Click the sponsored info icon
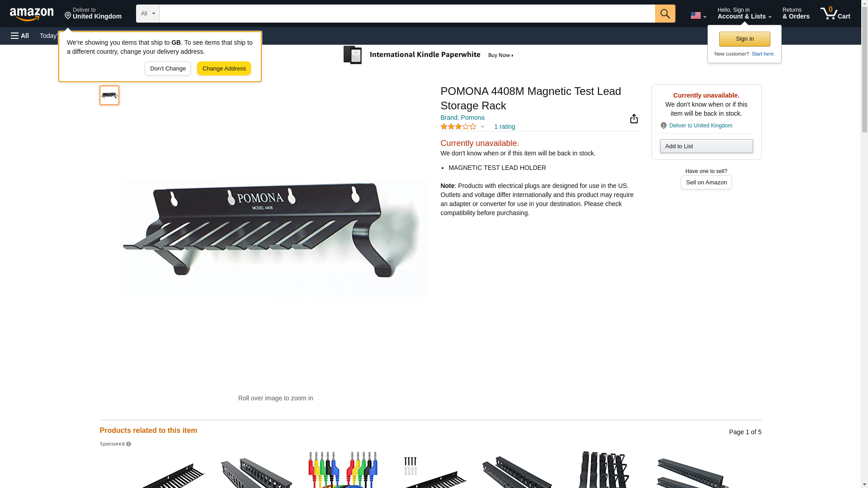Image resolution: width=868 pixels, height=488 pixels. (128, 444)
